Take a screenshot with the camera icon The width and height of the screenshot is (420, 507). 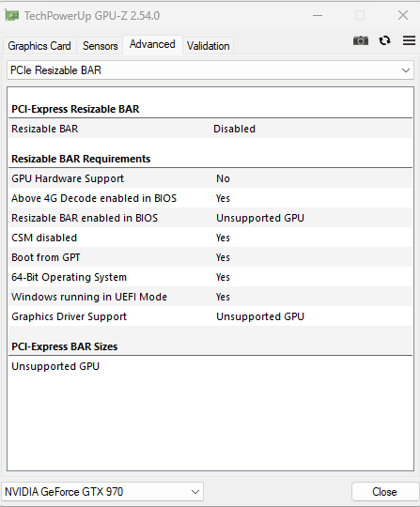click(361, 40)
